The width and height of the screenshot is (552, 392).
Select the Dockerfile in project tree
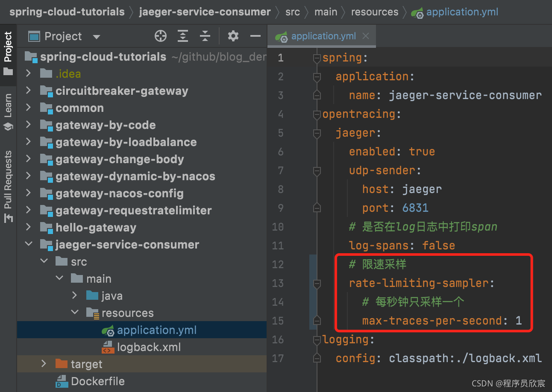pyautogui.click(x=98, y=381)
